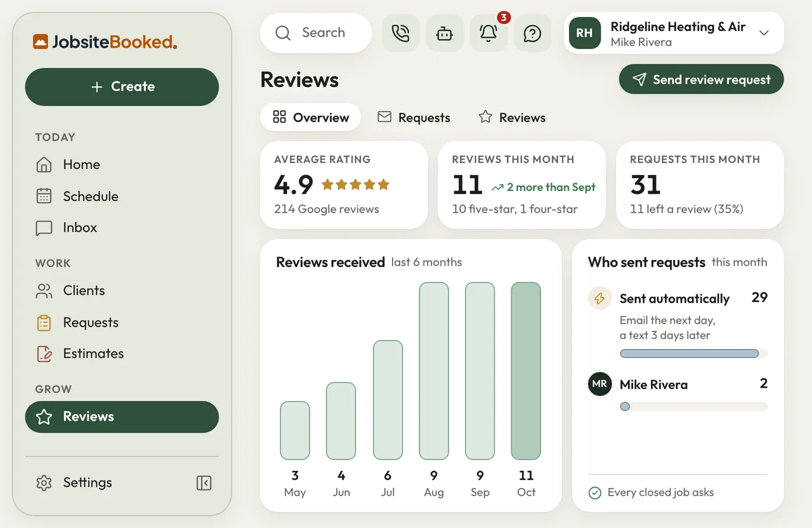The width and height of the screenshot is (812, 528).
Task: Click the Requests This Month card
Action: [700, 185]
